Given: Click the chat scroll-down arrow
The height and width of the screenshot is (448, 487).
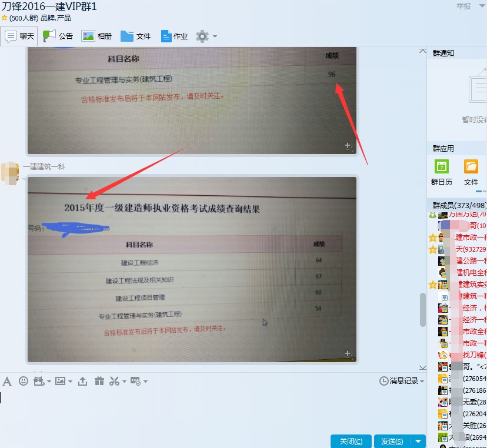Looking at the screenshot, I should [x=422, y=367].
